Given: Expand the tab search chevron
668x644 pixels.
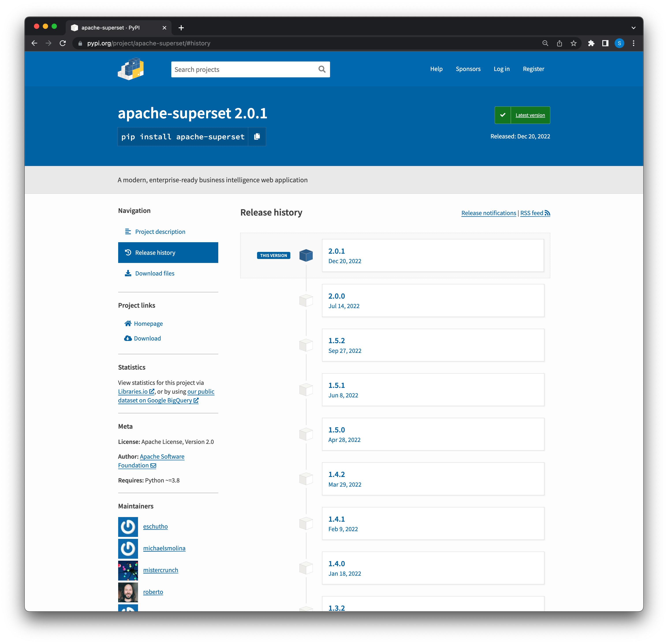Looking at the screenshot, I should (633, 28).
